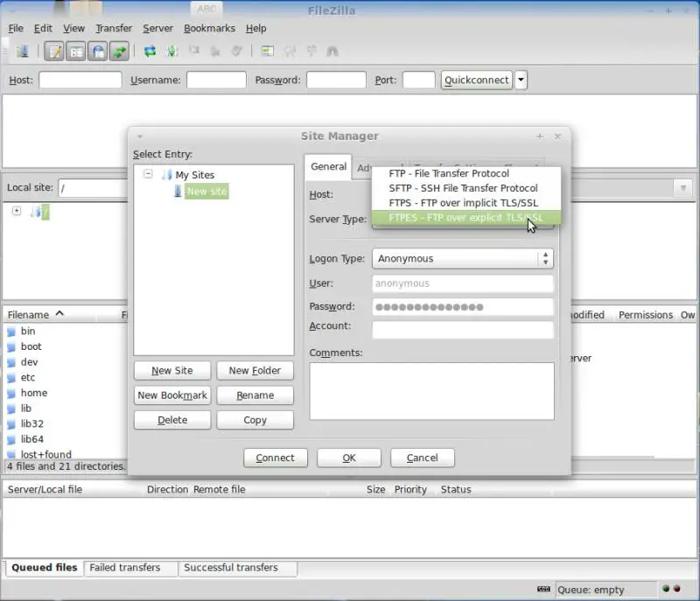Switch to the General tab
This screenshot has height=601, width=700.
(x=329, y=167)
